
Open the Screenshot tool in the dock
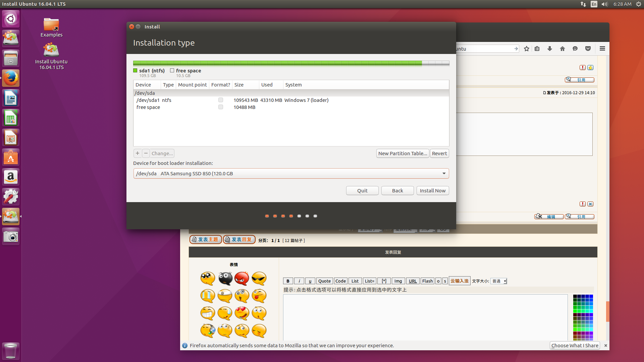click(11, 236)
